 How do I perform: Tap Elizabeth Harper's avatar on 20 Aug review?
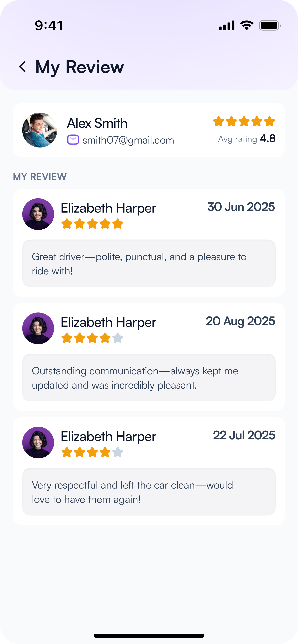[x=38, y=328]
